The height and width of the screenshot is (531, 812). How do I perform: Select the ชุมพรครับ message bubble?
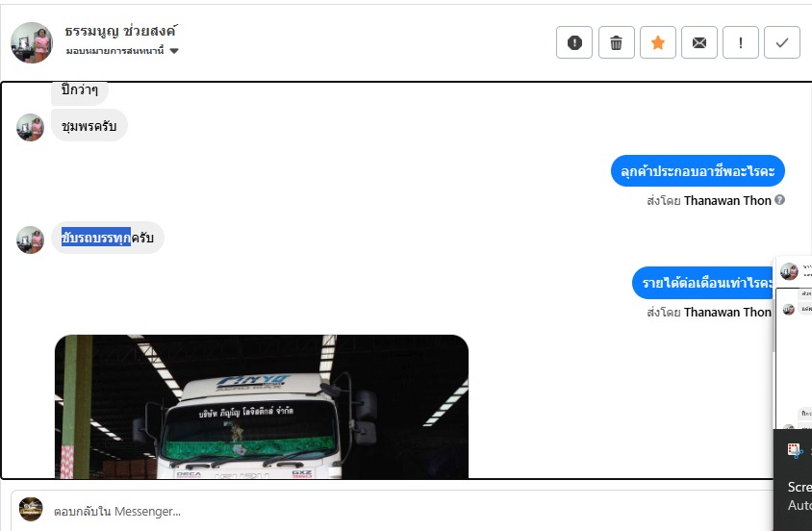coord(89,126)
